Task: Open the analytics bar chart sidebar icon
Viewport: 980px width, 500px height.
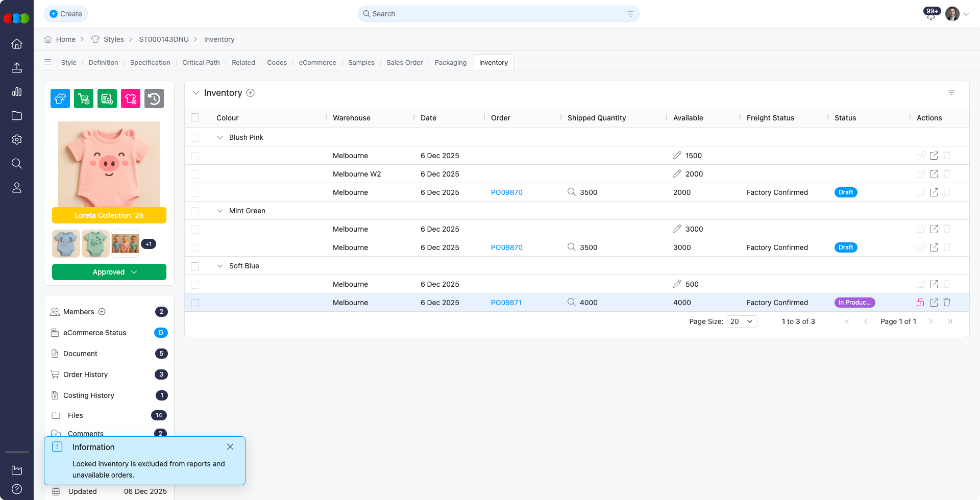Action: 17,92
